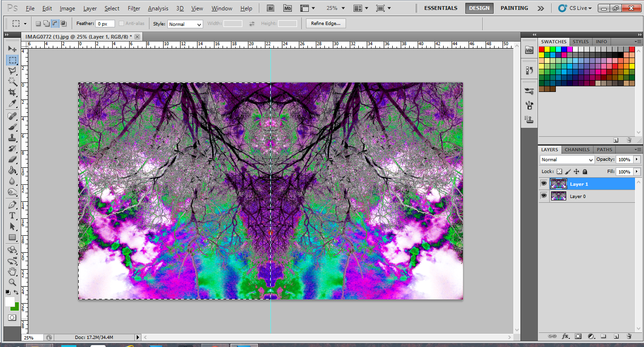Hide Layer 0 with its eye icon
The image size is (644, 347).
544,196
